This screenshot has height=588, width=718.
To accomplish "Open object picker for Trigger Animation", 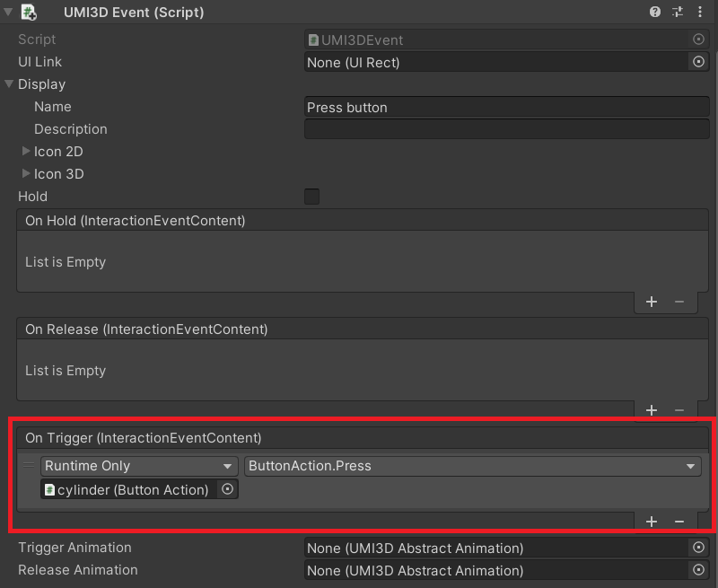I will tap(698, 548).
